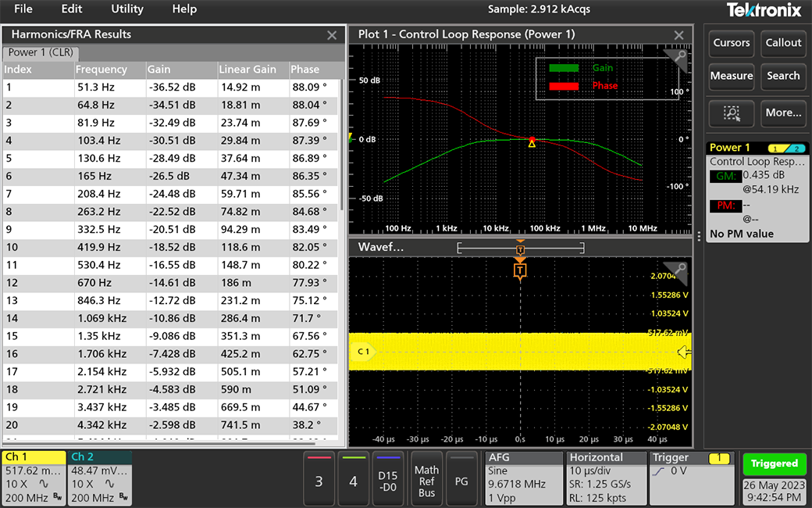Toggle Channel 3 badge

[x=319, y=478]
